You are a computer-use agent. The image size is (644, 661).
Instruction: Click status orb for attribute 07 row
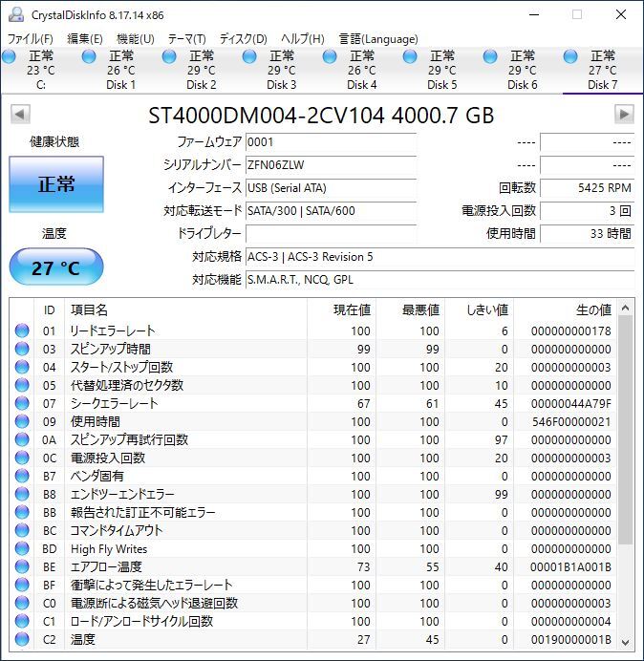tap(22, 403)
